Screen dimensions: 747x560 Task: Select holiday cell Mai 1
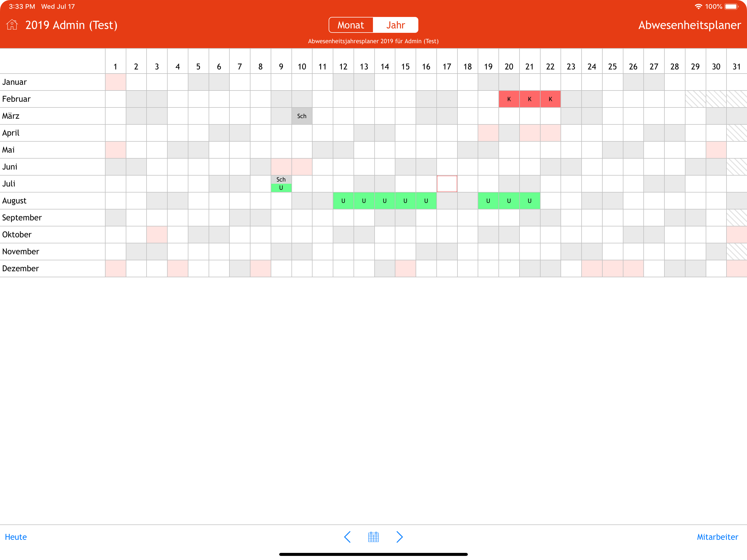pyautogui.click(x=115, y=150)
